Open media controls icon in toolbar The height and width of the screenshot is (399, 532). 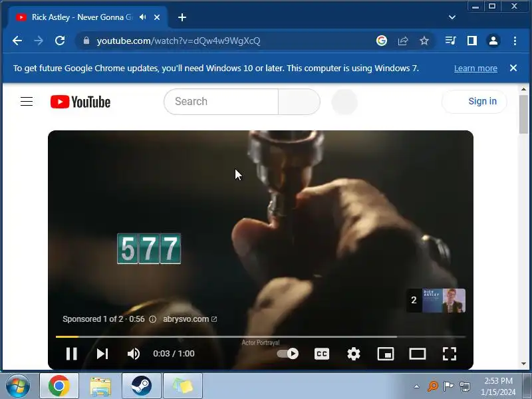click(x=451, y=41)
